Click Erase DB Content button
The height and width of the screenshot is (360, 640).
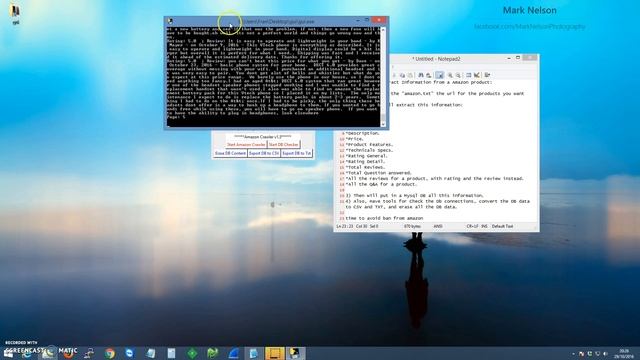pos(230,153)
